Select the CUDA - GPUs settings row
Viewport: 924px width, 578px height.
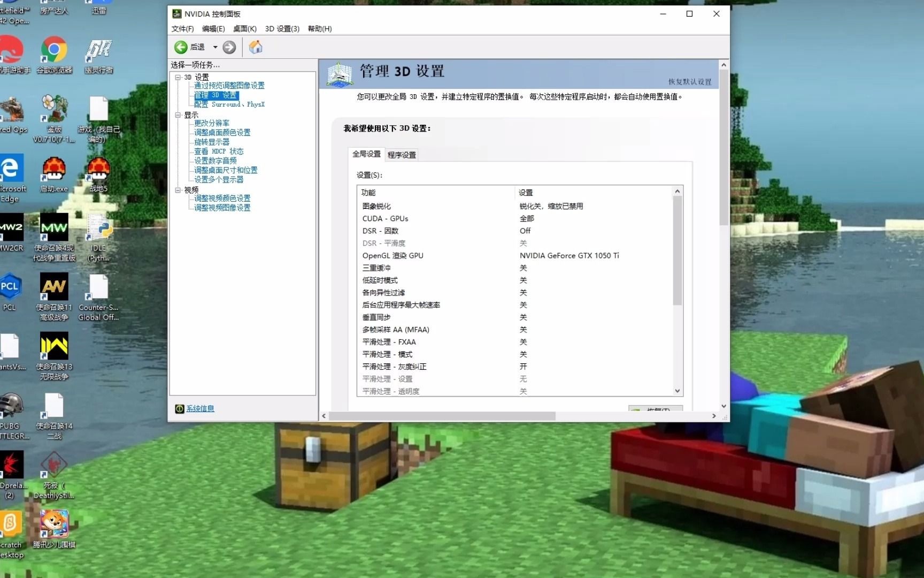[x=515, y=218]
